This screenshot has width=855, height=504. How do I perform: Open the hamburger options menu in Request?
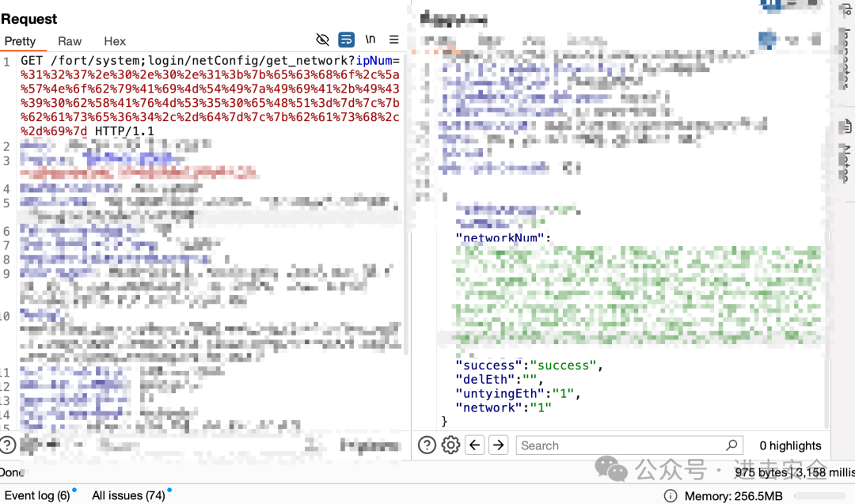(x=393, y=40)
